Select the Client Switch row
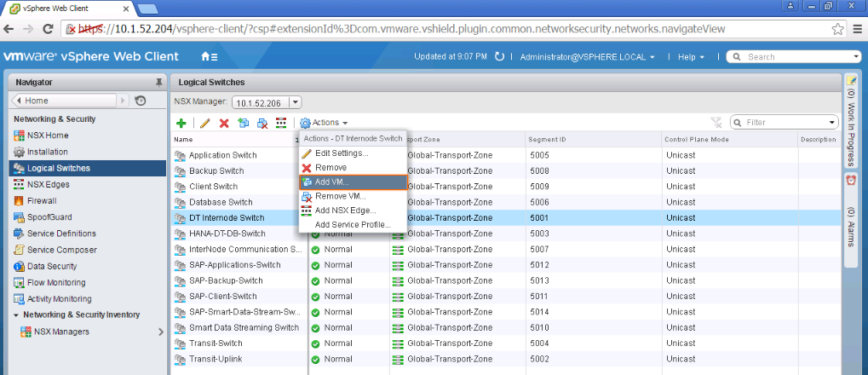868x375 pixels. [507, 186]
